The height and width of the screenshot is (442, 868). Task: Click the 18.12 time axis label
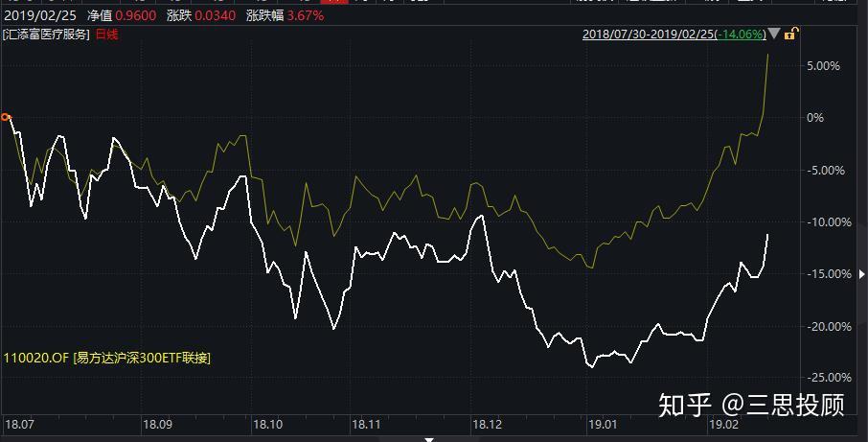coord(487,425)
